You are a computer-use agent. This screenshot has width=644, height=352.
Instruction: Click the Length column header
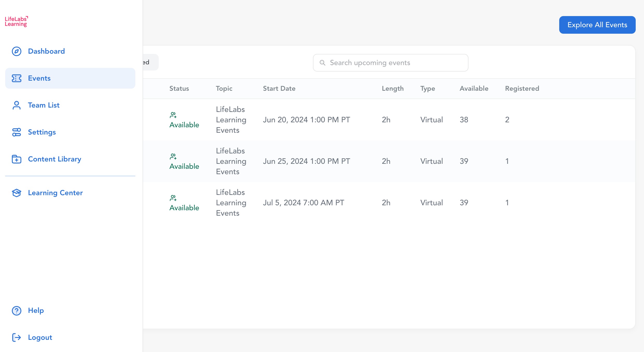pyautogui.click(x=393, y=89)
